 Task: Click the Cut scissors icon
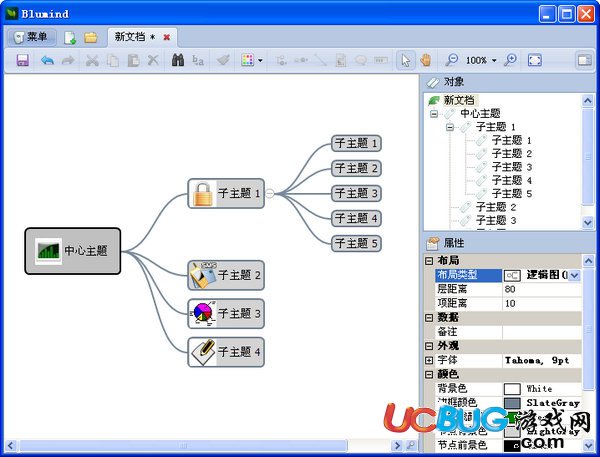(92, 60)
